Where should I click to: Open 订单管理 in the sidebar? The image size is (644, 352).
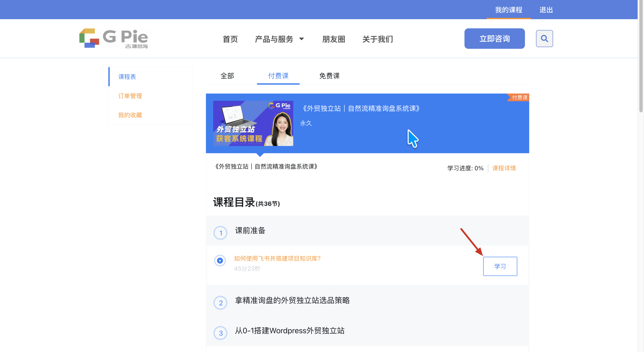[130, 96]
